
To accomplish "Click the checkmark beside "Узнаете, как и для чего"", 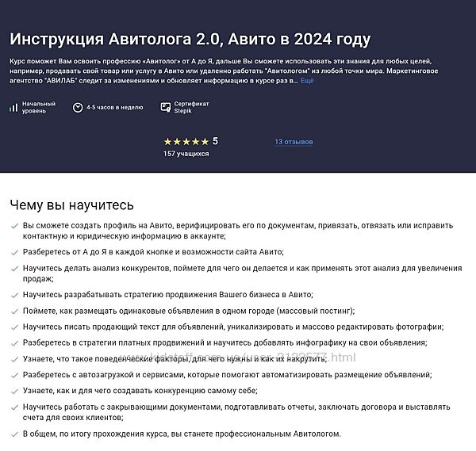I will click(x=14, y=391).
